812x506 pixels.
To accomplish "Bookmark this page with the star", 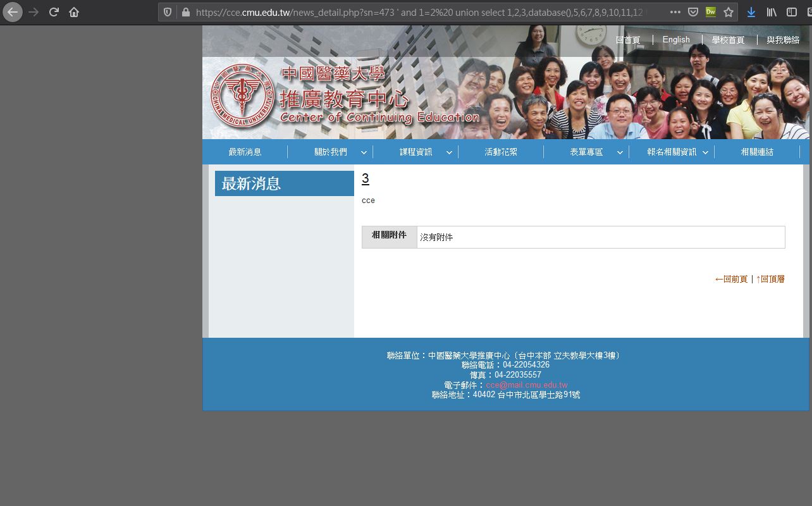I will tap(729, 12).
